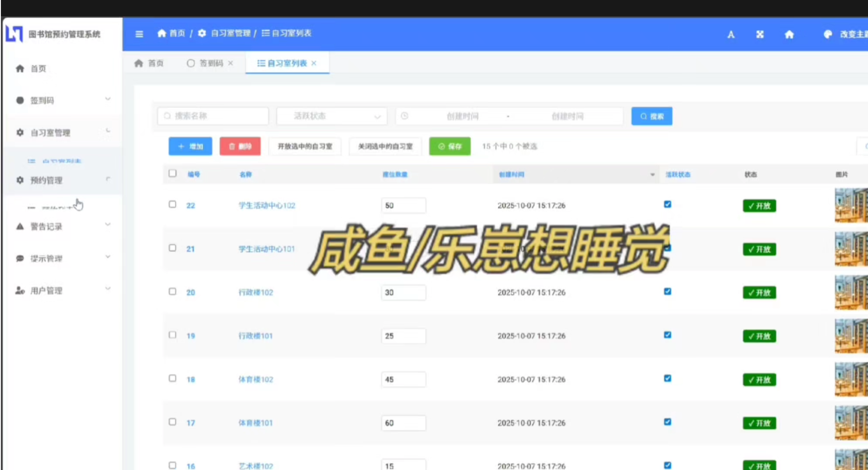
Task: Click the theme palette icon
Action: click(x=828, y=34)
